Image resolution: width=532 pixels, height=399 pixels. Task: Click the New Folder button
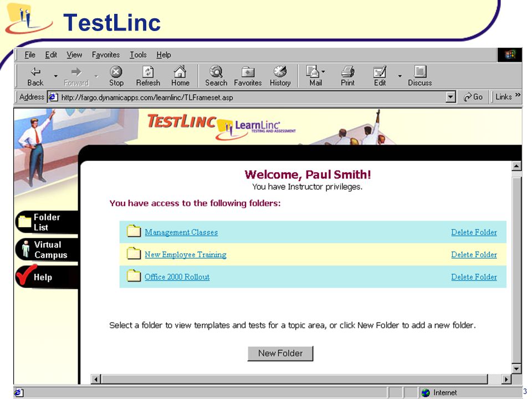click(x=280, y=353)
